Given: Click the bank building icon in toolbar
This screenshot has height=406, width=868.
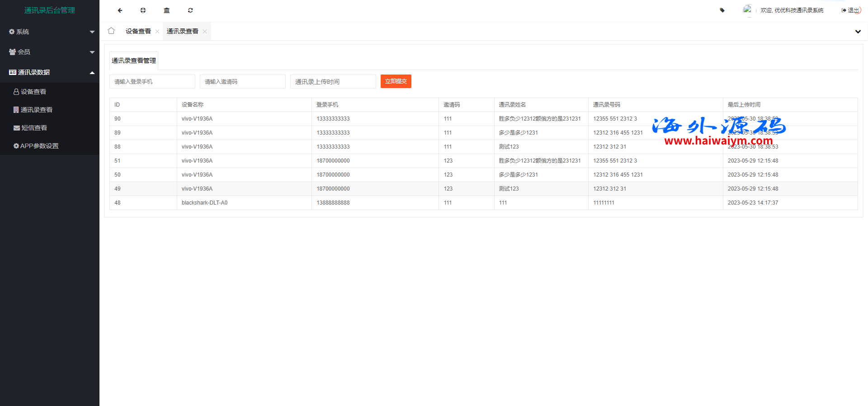Looking at the screenshot, I should tap(167, 10).
